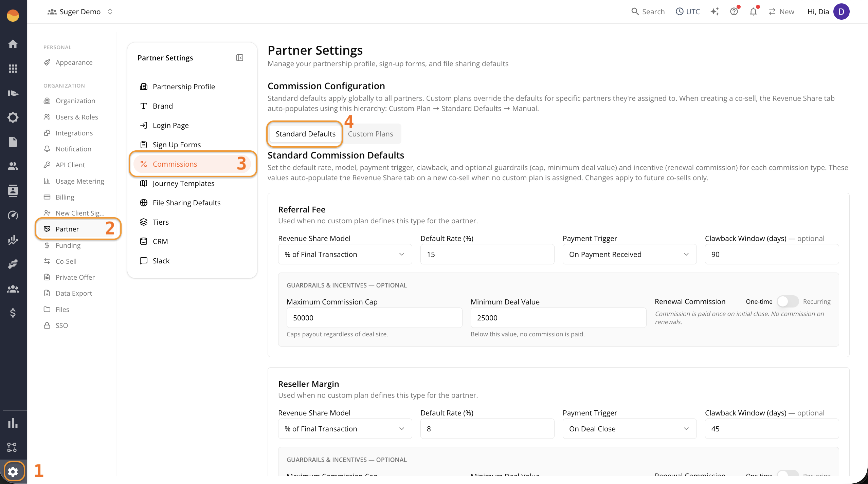Click the handshake icon in the dark sidebar

point(13,264)
